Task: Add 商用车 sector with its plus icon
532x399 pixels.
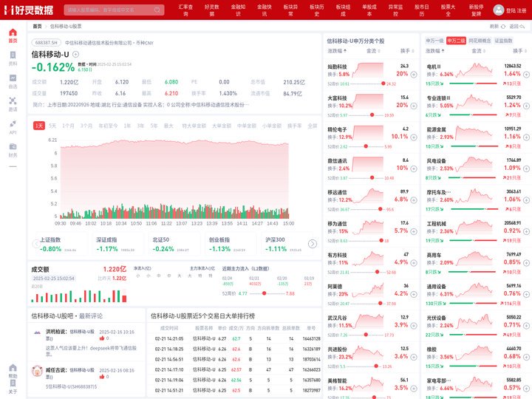Action: click(x=526, y=263)
